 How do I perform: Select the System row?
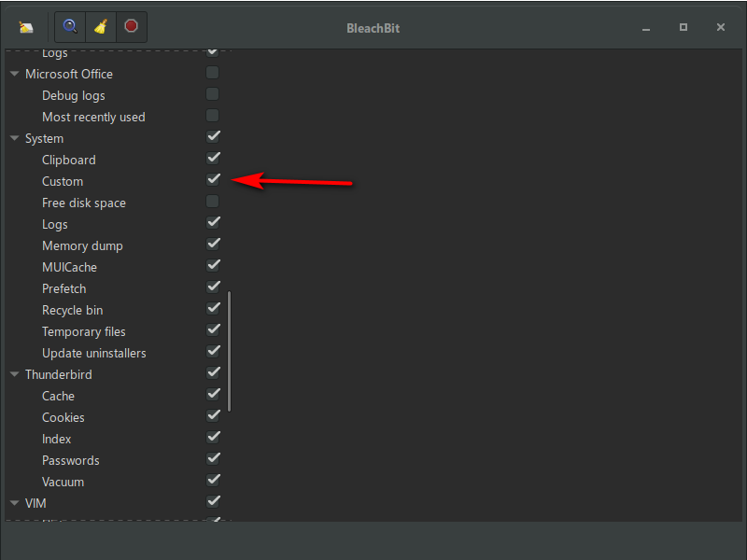click(x=44, y=139)
